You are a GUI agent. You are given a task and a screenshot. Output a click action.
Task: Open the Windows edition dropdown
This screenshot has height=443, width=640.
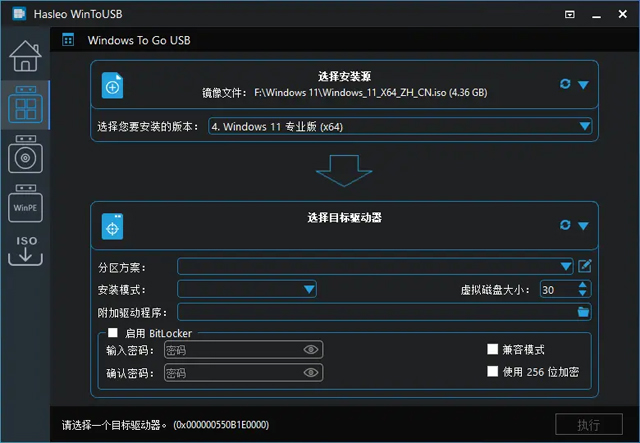[400, 127]
